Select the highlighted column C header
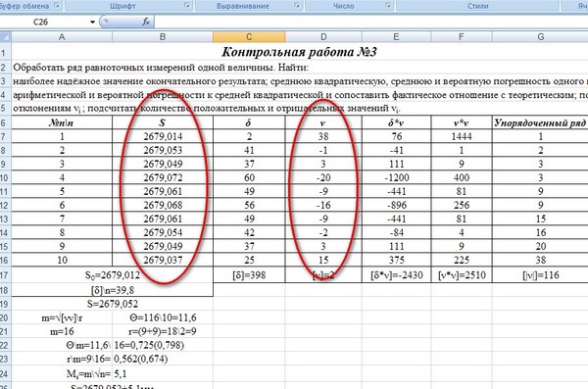This screenshot has height=389, width=588. [249, 37]
